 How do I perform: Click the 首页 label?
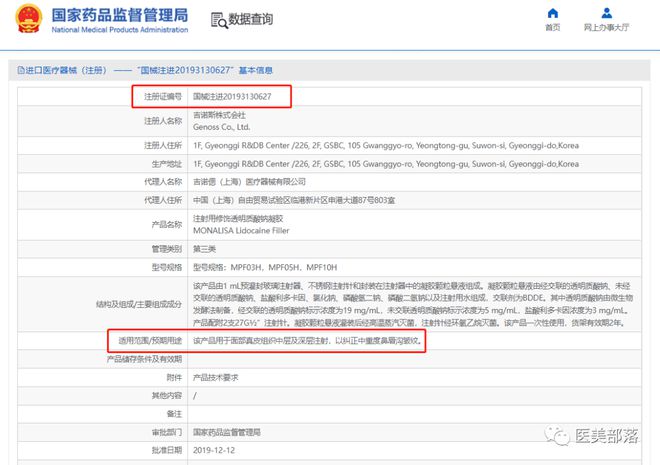553,27
